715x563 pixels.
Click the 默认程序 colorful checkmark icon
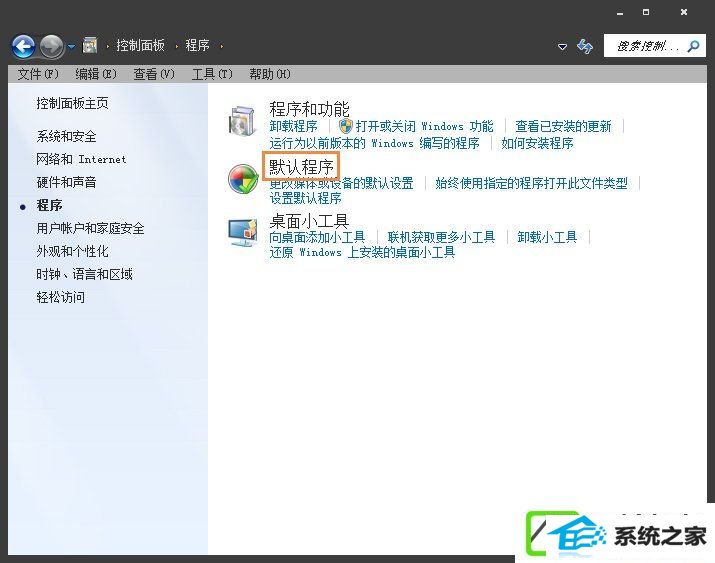click(x=243, y=179)
